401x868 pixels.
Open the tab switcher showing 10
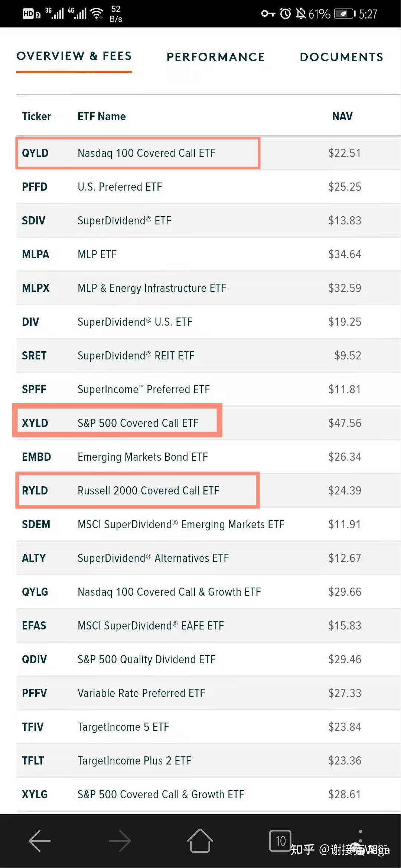[280, 841]
